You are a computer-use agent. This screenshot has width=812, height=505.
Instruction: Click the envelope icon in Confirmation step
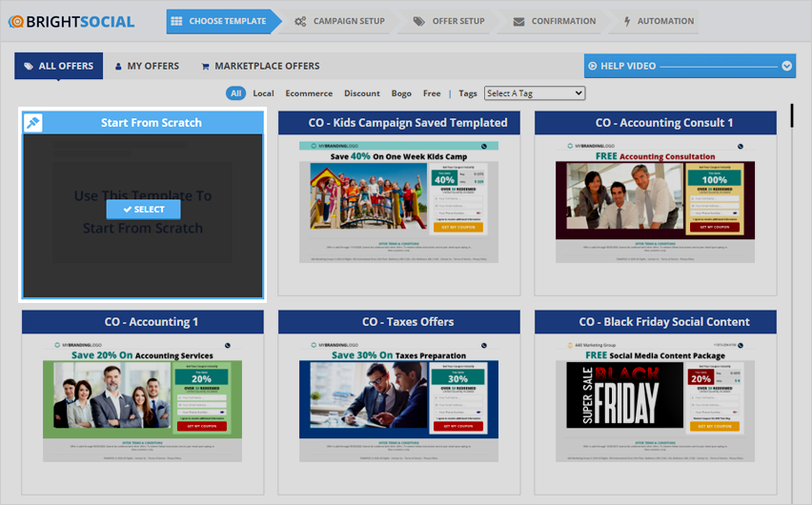coord(518,21)
